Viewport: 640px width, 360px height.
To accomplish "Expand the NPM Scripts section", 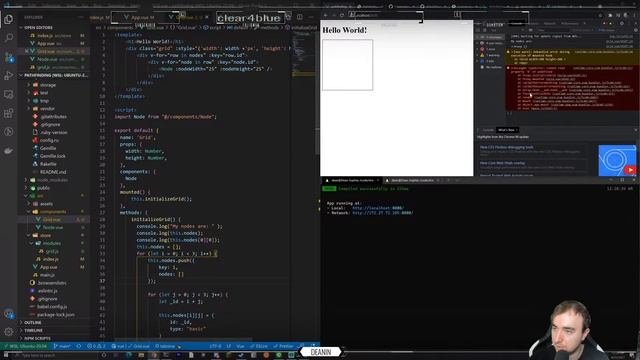I will pyautogui.click(x=37, y=338).
